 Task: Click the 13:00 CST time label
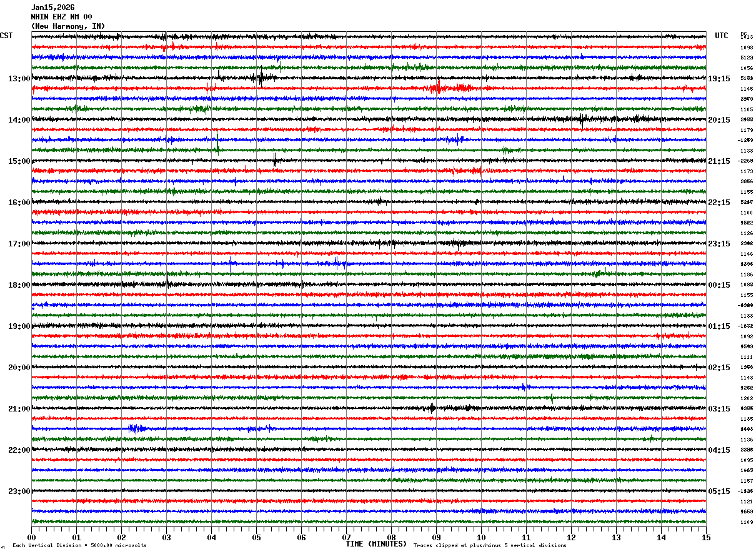pos(19,79)
